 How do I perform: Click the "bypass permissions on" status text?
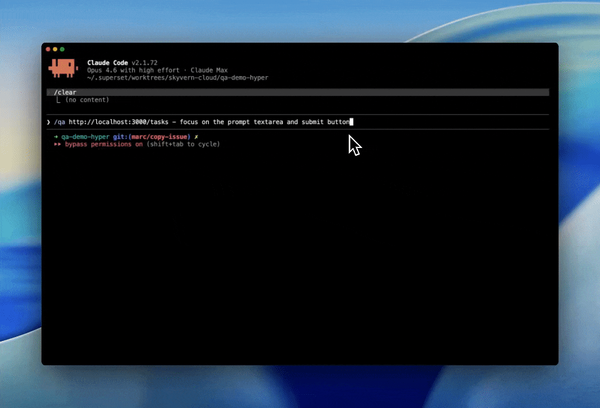pos(104,144)
